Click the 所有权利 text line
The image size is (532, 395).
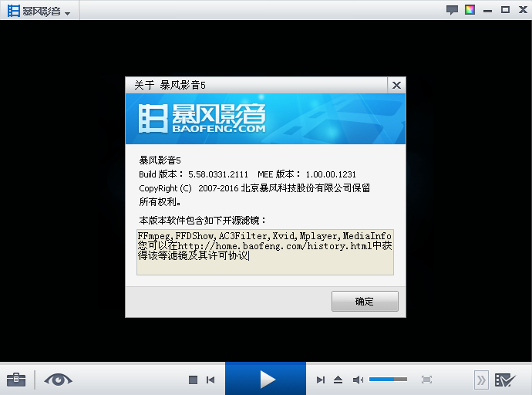click(x=160, y=202)
